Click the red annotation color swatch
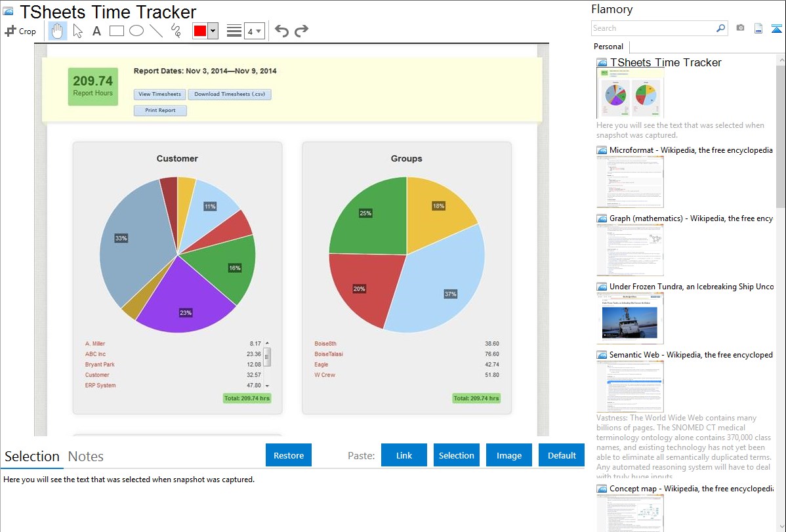 (x=200, y=31)
